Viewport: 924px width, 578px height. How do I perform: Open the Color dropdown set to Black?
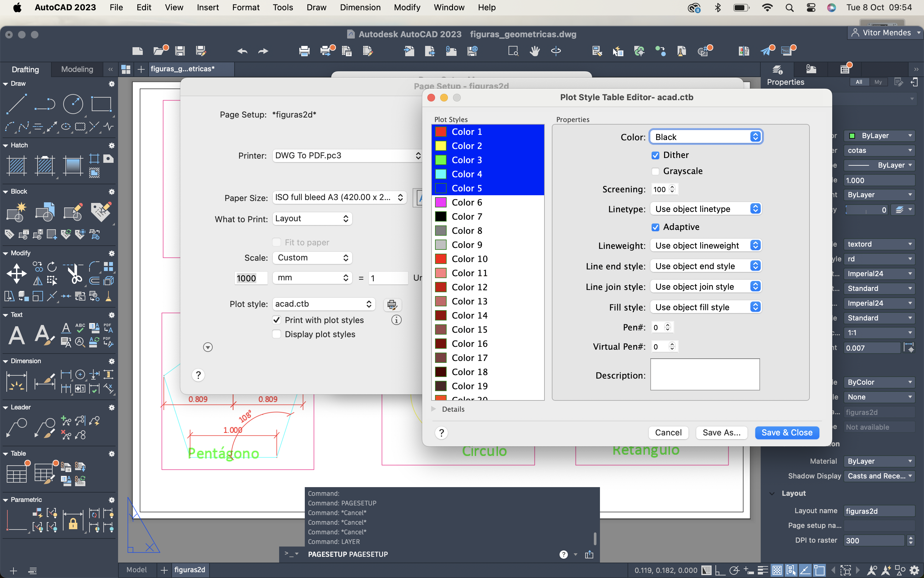click(x=706, y=137)
